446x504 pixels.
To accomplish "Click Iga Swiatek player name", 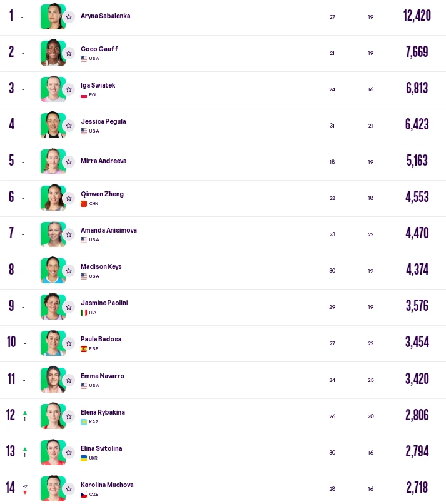I will pos(98,85).
